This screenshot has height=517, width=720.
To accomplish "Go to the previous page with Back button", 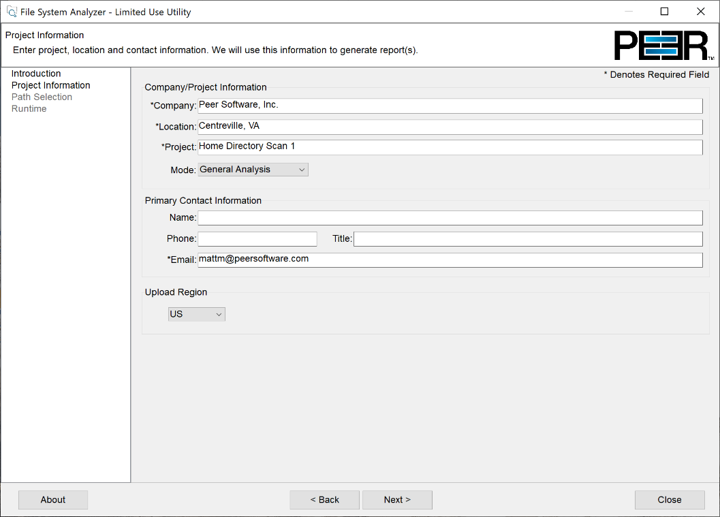I will (x=325, y=500).
